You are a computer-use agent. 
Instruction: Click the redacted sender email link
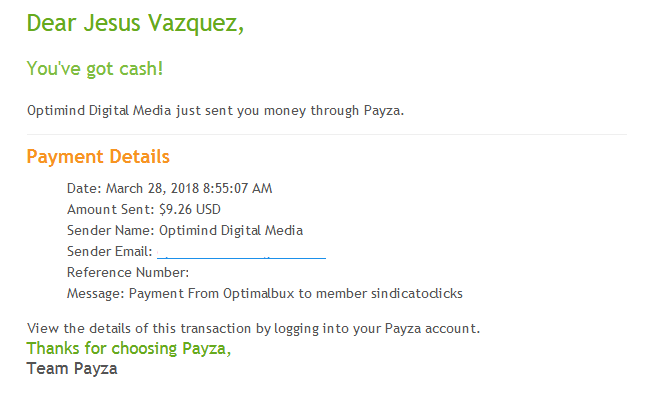point(241,253)
